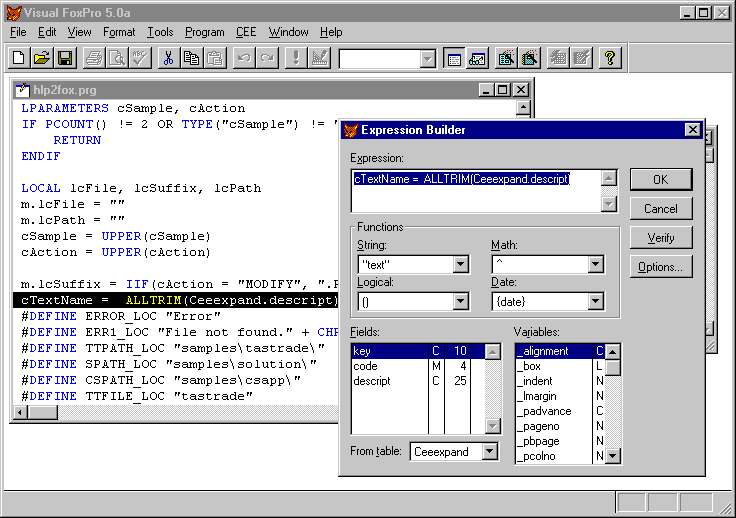This screenshot has width=736, height=518.
Task: Click the Open file toolbar icon
Action: [43, 58]
